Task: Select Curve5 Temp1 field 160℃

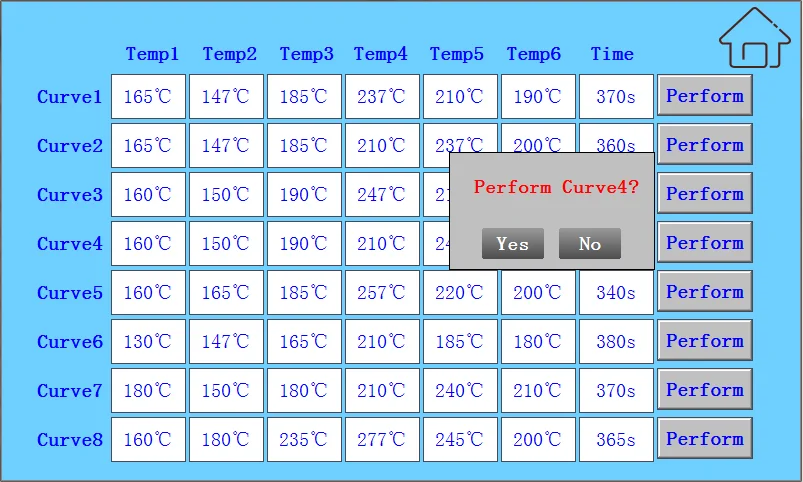Action: [x=149, y=292]
